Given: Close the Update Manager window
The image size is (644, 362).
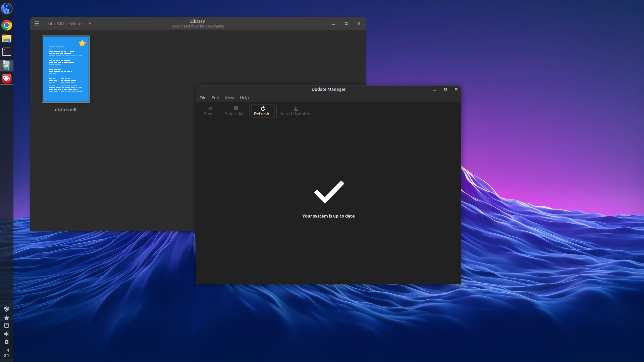Looking at the screenshot, I should 456,89.
